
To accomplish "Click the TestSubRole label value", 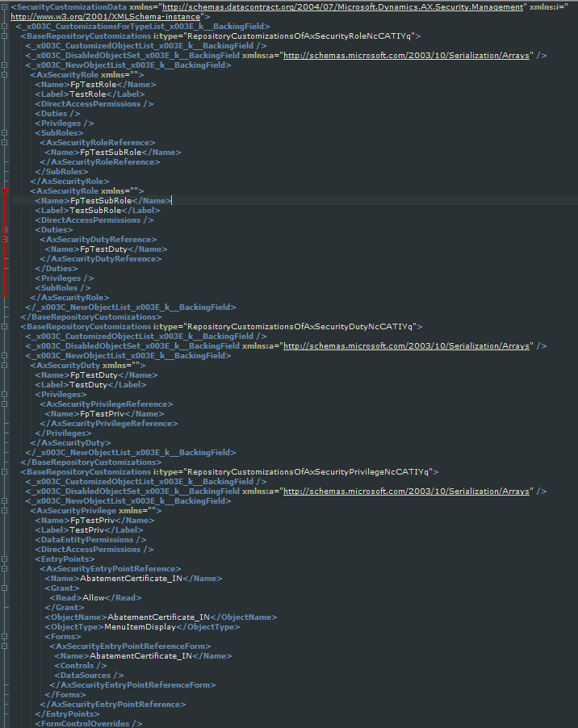I will (x=95, y=211).
